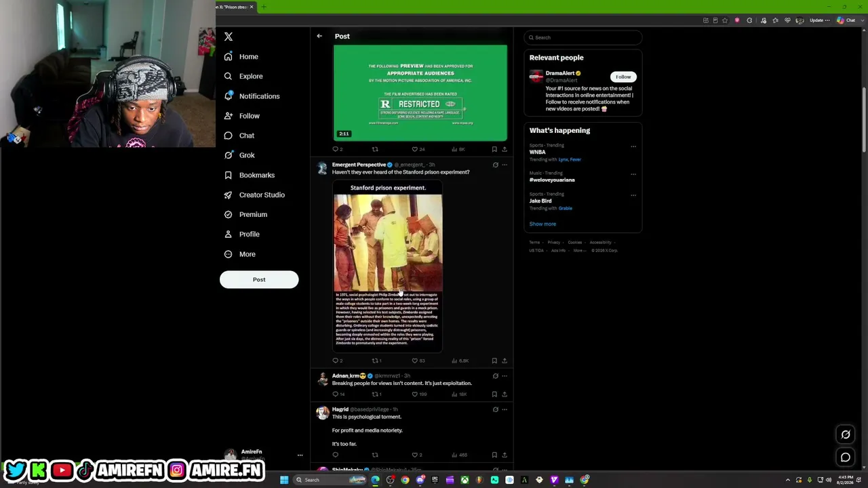Viewport: 868px width, 488px height.
Task: Open Grok action on Hagrid's post
Action: pos(496,409)
